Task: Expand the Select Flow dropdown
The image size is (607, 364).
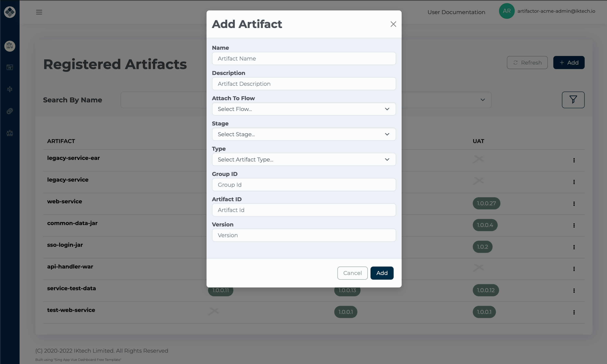Action: point(303,109)
